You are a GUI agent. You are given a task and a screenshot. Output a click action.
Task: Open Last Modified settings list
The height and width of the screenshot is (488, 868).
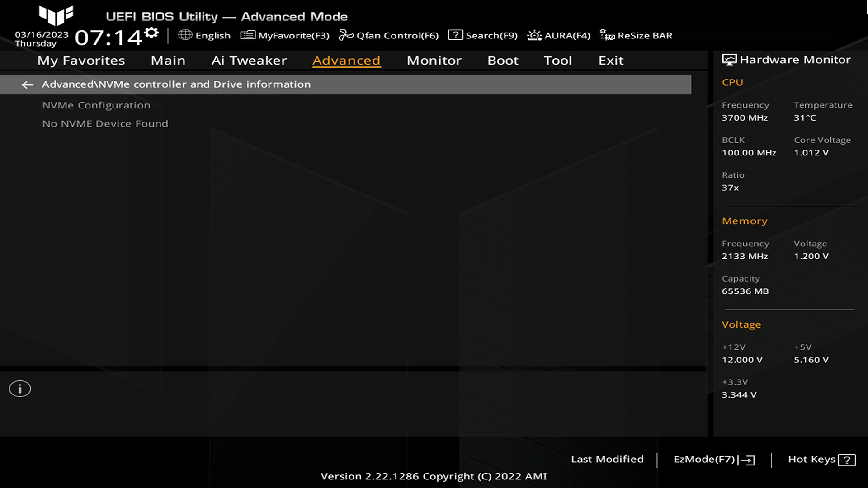coord(607,459)
